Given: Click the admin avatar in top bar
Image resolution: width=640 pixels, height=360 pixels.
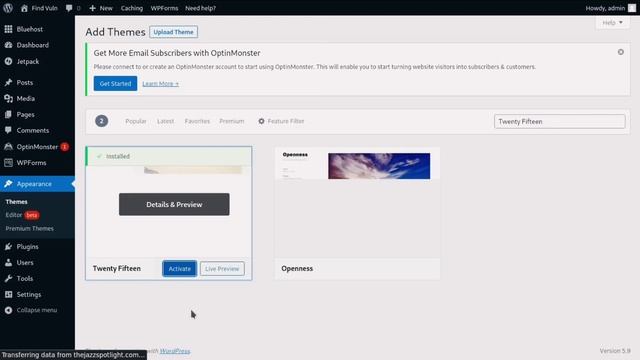Looking at the screenshot, I should coord(631,8).
